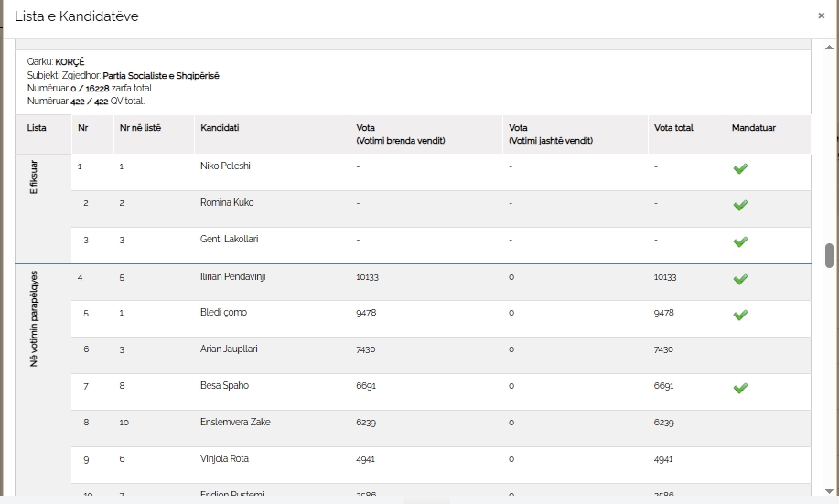
Task: Select candidate name Niko Peleshi
Action: 225,166
